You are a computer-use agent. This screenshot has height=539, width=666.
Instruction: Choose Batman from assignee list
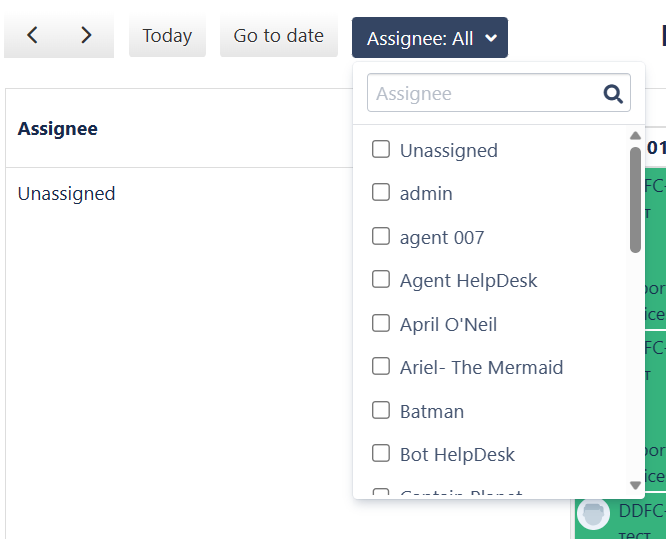click(x=381, y=411)
